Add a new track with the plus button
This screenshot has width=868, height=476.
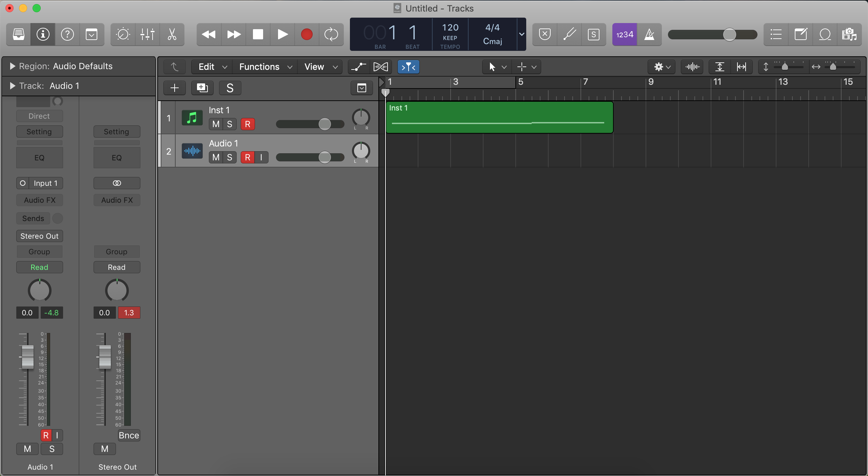[x=175, y=88]
